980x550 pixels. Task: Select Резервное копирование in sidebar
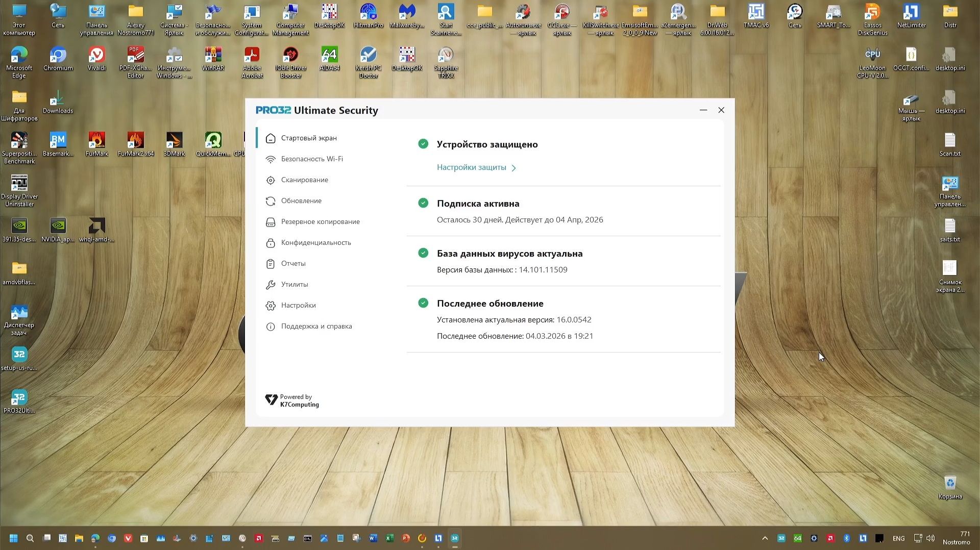pos(320,222)
